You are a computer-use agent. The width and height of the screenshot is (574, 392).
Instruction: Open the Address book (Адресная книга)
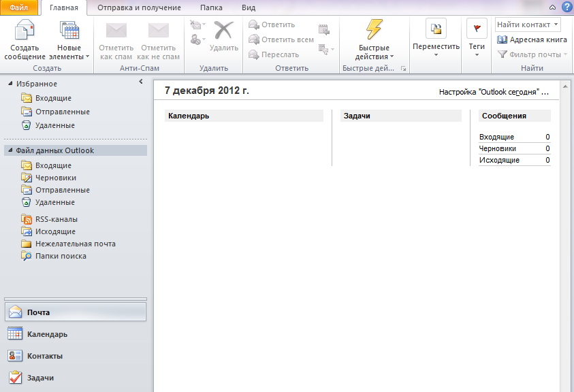532,39
